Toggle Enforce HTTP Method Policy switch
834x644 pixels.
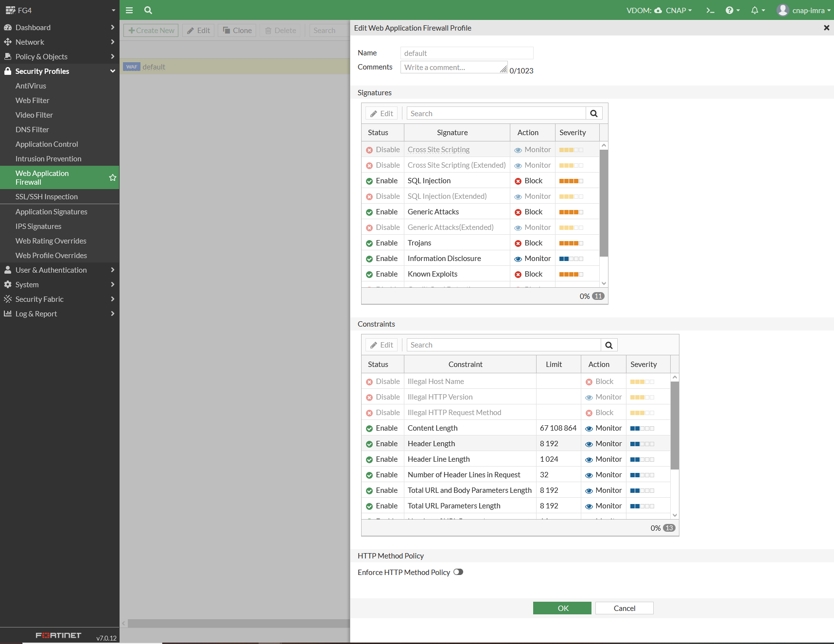coord(458,572)
